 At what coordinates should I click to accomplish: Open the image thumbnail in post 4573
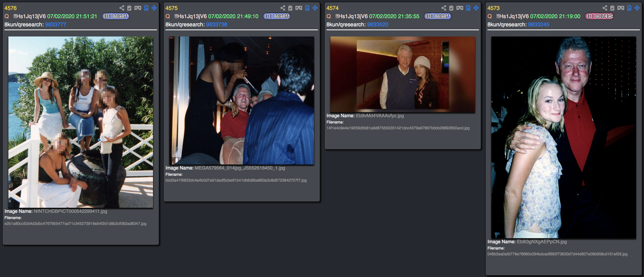[564, 137]
